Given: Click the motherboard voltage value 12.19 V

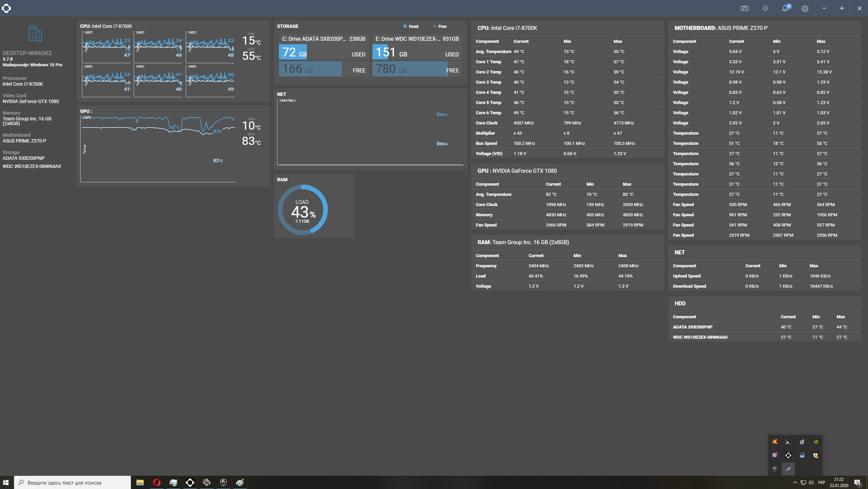Looking at the screenshot, I should [x=736, y=72].
